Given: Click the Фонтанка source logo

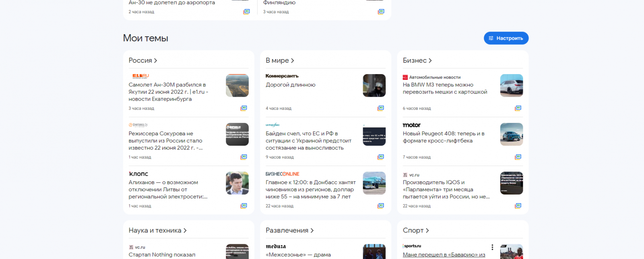Looking at the screenshot, I should [x=138, y=125].
